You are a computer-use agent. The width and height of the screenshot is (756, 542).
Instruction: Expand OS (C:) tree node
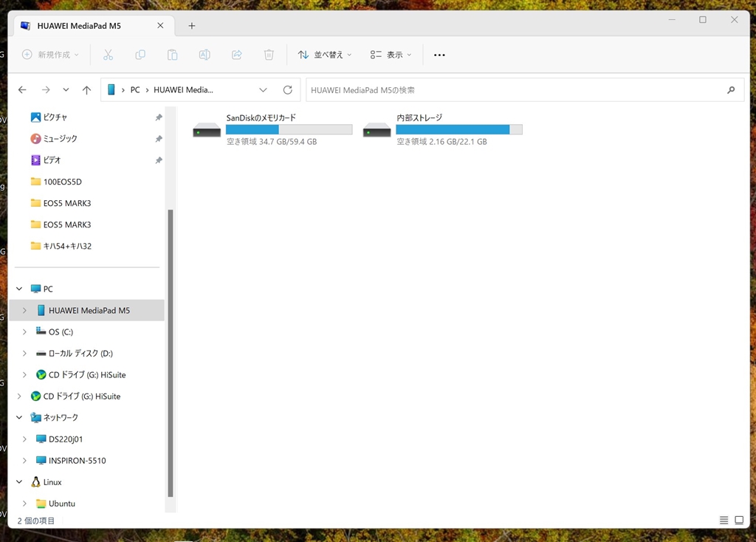pos(24,332)
